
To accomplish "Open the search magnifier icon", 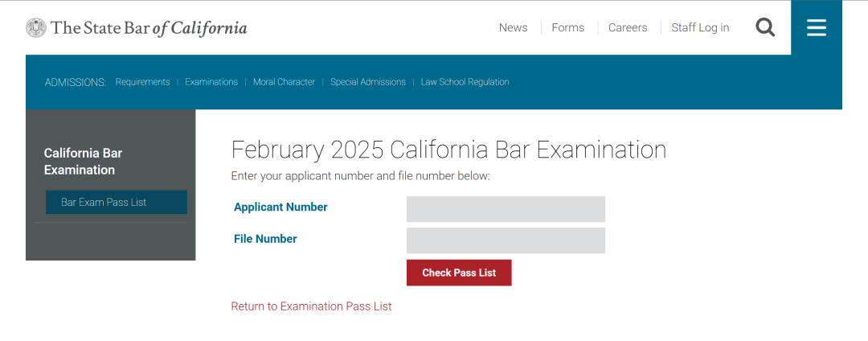I will click(x=766, y=27).
